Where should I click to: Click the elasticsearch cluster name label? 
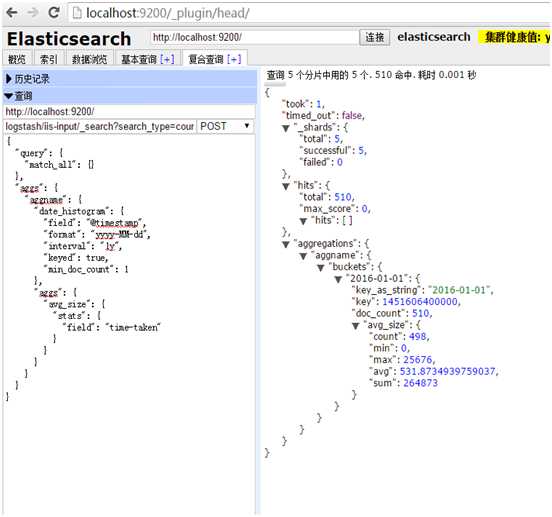(x=434, y=37)
